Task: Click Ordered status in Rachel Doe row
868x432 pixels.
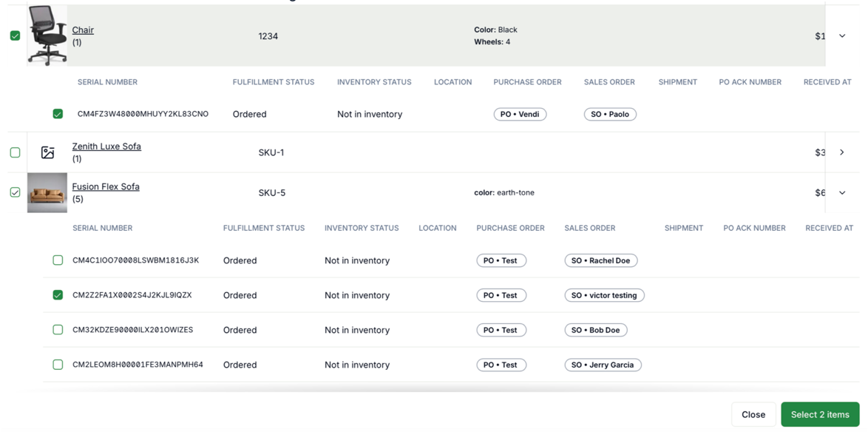Action: tap(240, 260)
